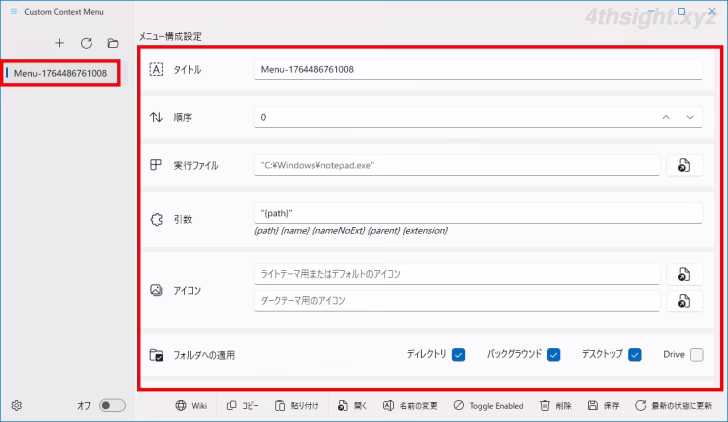Check the Drive checkbox
Viewport: 728px width, 422px height.
pos(696,355)
